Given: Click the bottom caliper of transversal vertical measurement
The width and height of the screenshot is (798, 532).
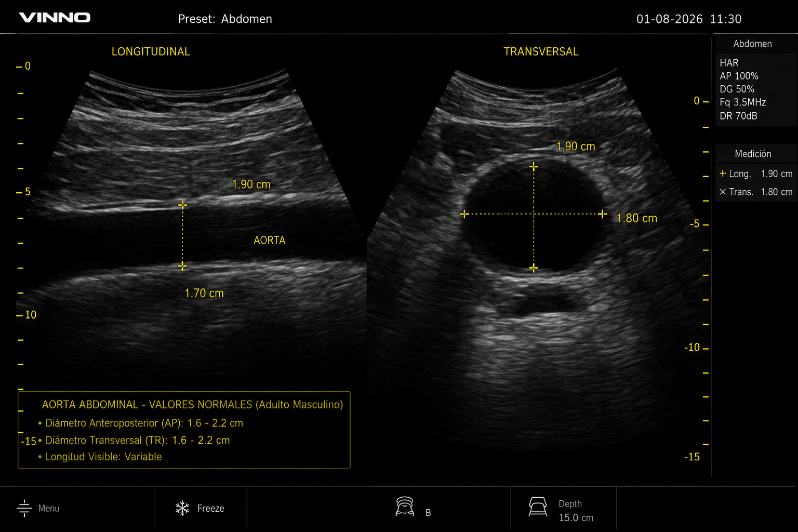Looking at the screenshot, I should coord(534,268).
